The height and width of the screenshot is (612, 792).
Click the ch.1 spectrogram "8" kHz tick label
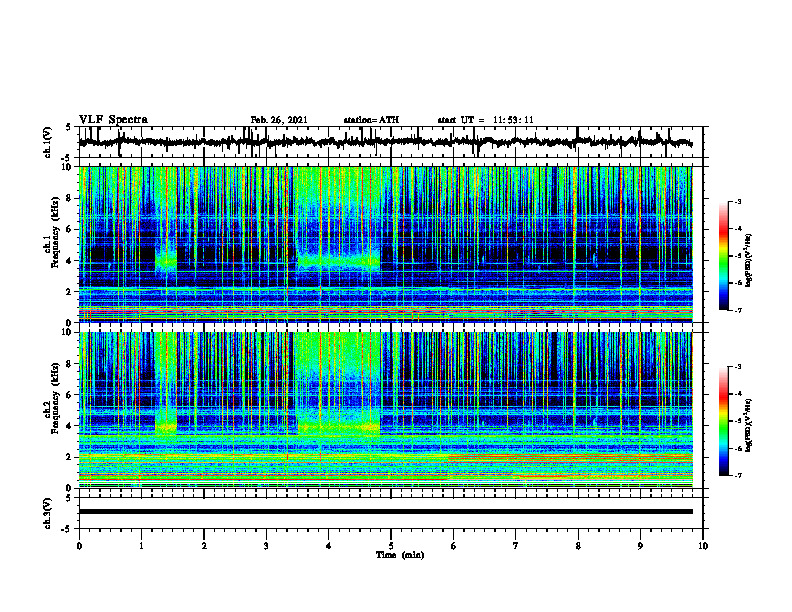[69, 198]
